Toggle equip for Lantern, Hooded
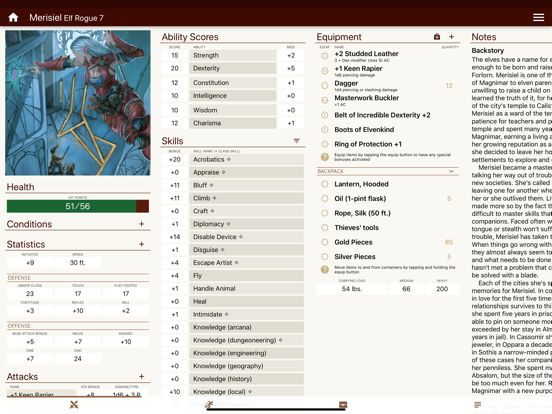 [325, 184]
